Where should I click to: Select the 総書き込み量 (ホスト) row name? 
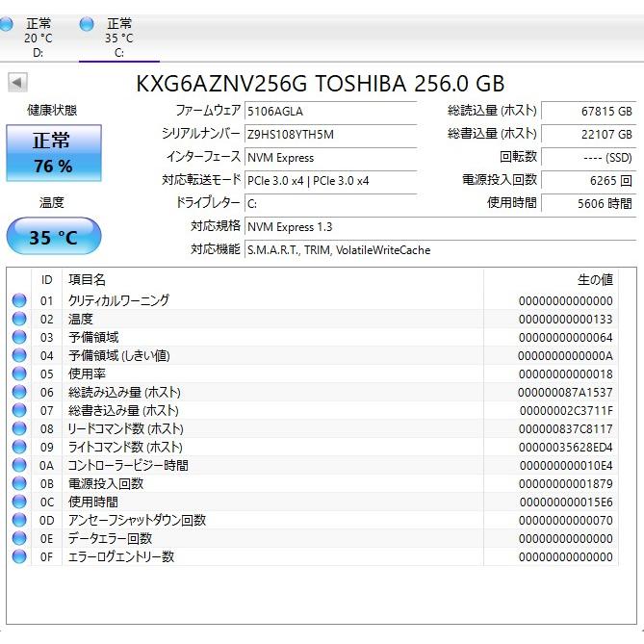pos(123,410)
